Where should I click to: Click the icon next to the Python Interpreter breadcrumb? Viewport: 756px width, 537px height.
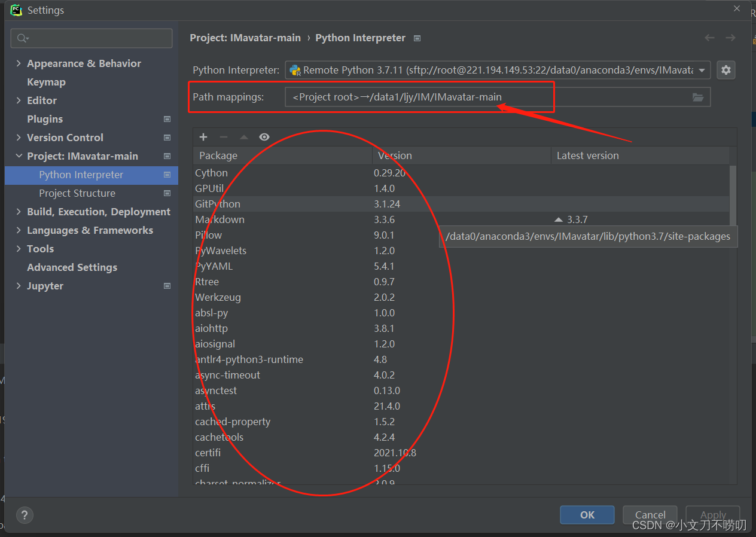(417, 38)
